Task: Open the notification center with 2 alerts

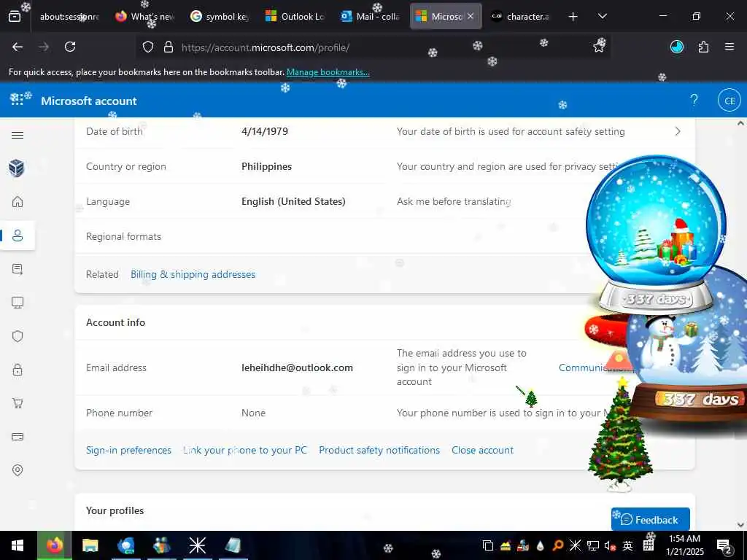Action: point(724,546)
